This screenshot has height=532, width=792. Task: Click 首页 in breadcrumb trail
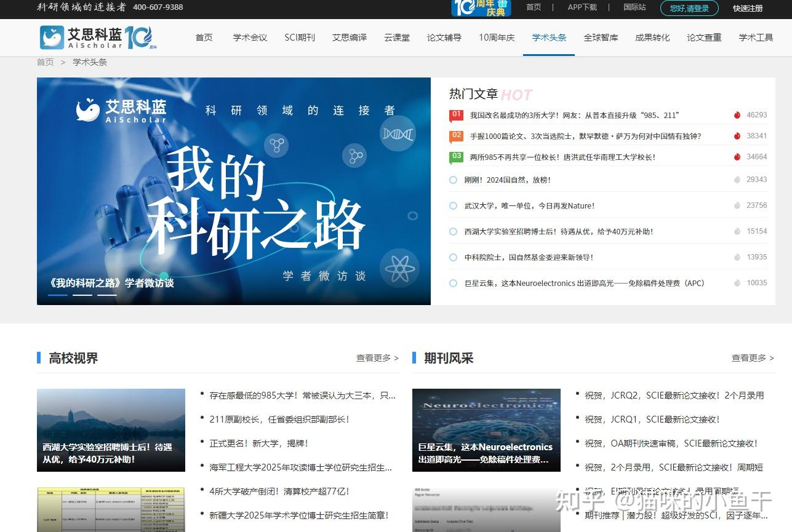point(45,62)
